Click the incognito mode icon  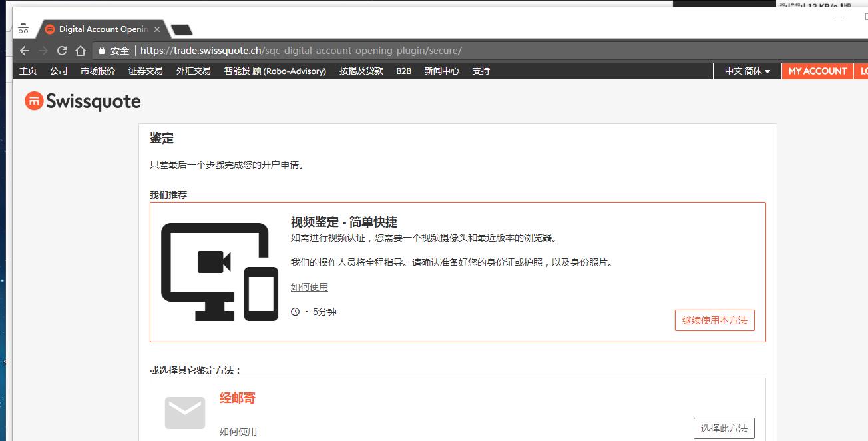tap(23, 29)
